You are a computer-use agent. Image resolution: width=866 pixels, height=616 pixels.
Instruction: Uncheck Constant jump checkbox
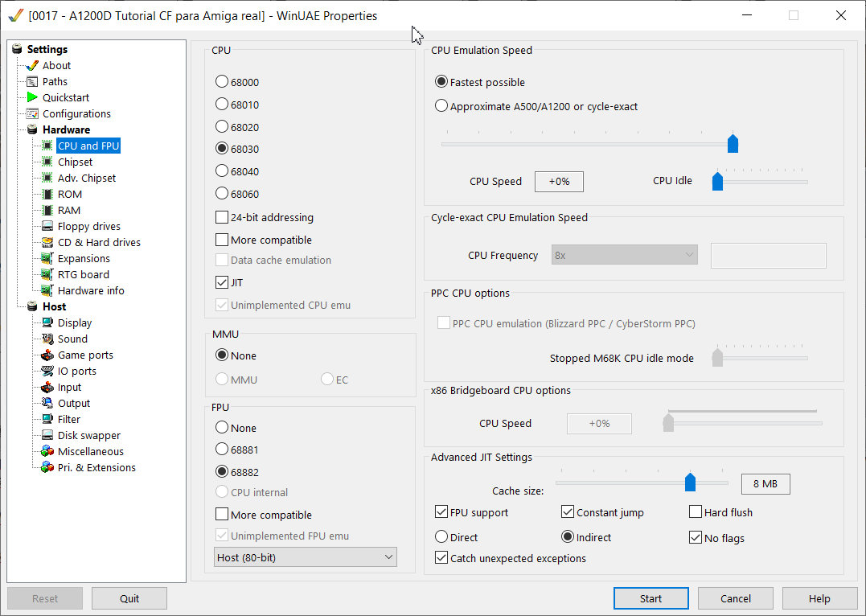point(567,511)
